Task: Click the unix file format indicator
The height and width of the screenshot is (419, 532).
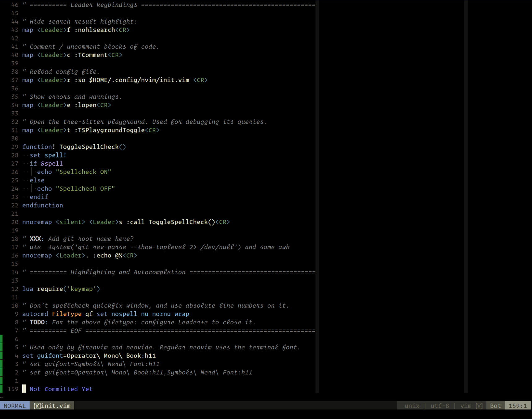Action: pyautogui.click(x=412, y=406)
